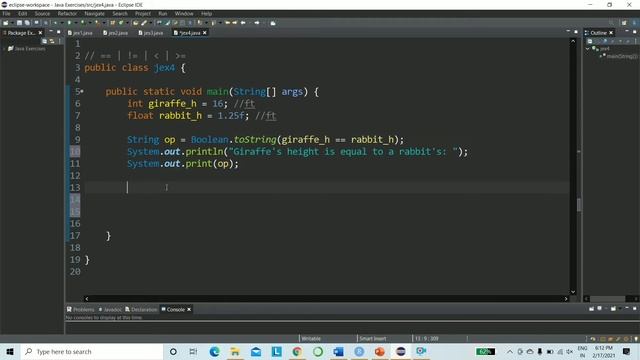This screenshot has width=640, height=360.
Task: Click the editor horizontal scrollbar right arrow
Action: 566,299
